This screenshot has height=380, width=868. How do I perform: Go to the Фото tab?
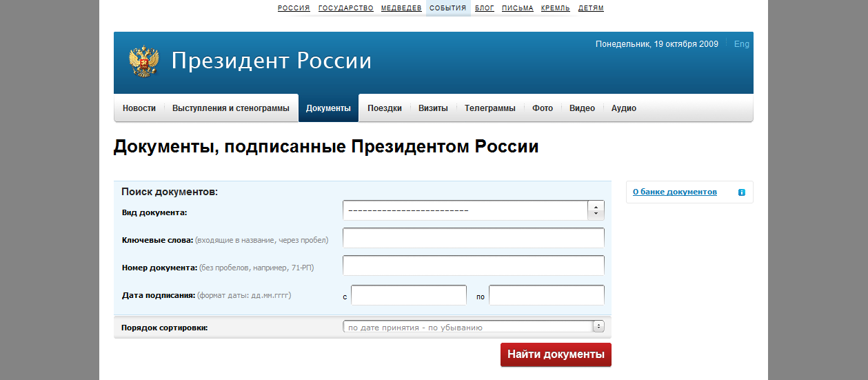point(543,108)
